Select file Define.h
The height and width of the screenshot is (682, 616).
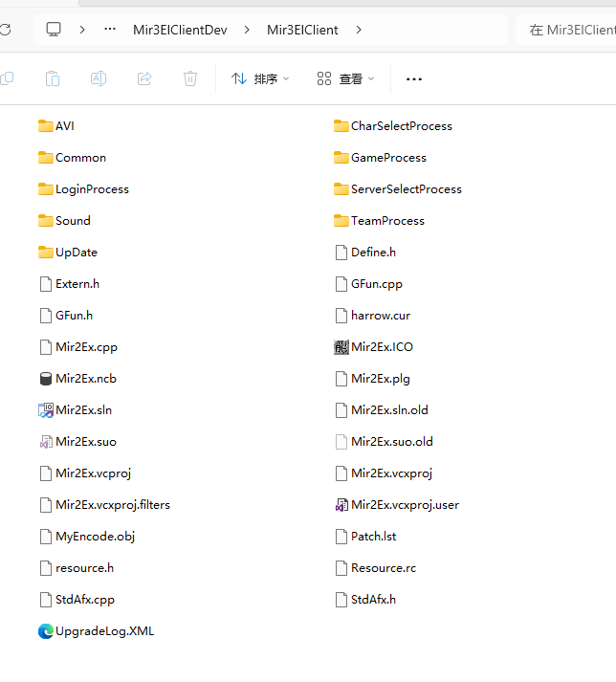click(365, 253)
